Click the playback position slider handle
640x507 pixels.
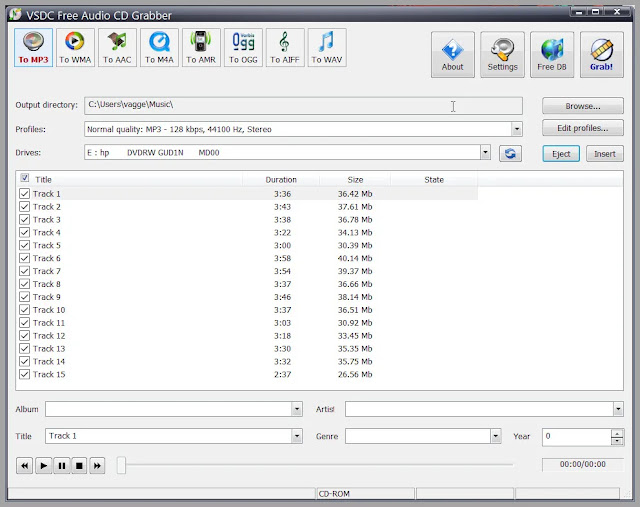point(121,465)
